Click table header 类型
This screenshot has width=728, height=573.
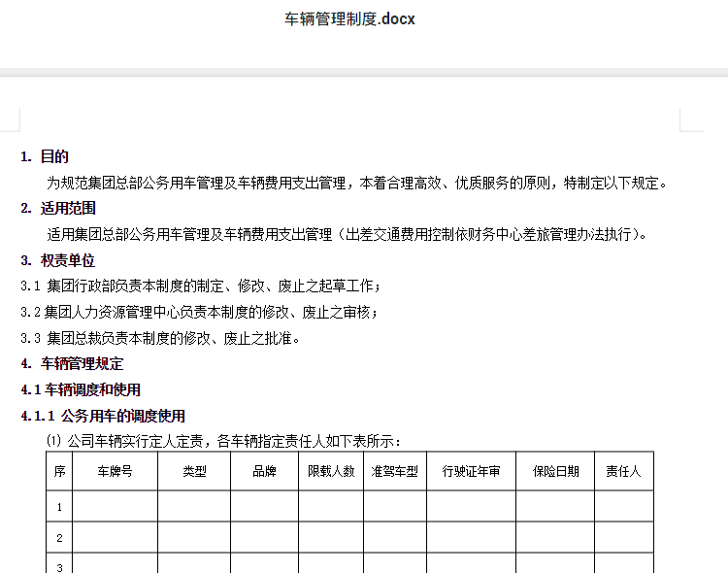click(x=194, y=471)
